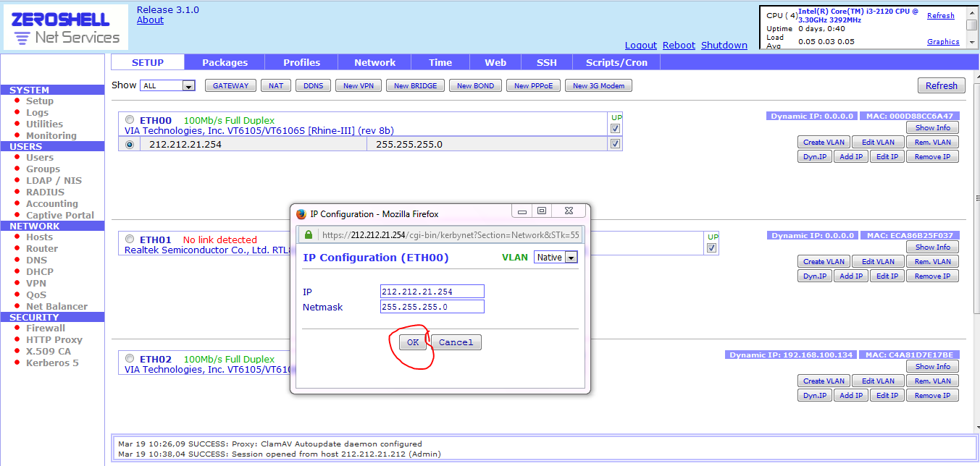Click Create VLAN for ETH00
Screen dimensions: 980x466
824,142
